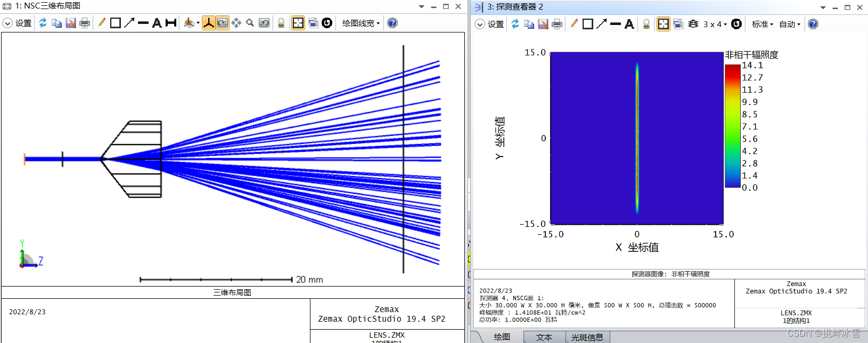Select the text annotation tool in layout window

[157, 23]
